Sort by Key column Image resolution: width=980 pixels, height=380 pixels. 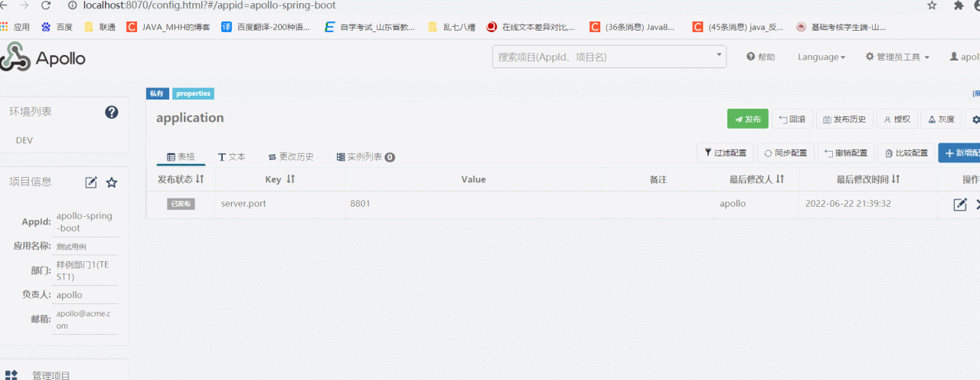pyautogui.click(x=290, y=179)
